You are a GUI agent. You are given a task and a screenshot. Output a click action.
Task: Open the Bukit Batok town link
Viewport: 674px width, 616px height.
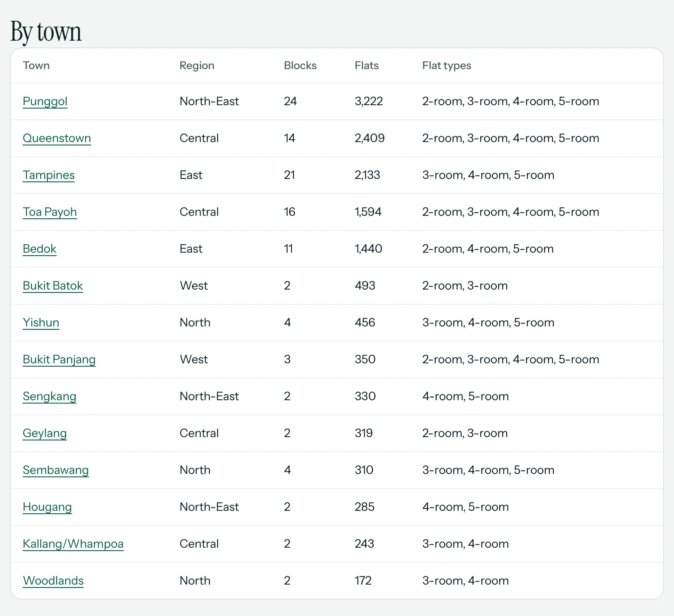pos(53,286)
